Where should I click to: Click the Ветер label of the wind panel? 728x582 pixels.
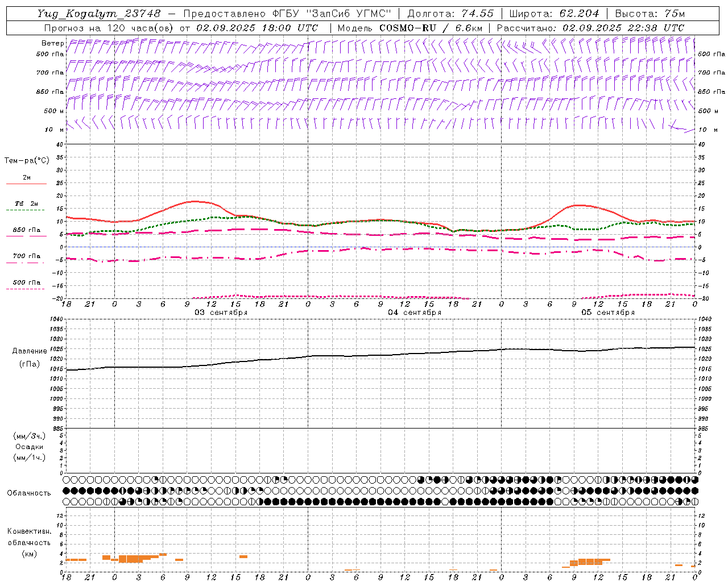pyautogui.click(x=53, y=43)
